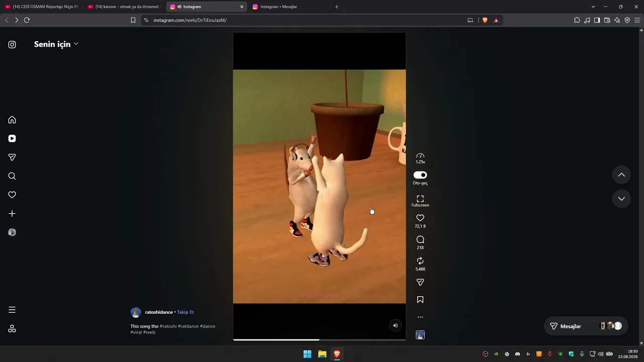Open Search from the Instagram sidebar

pos(12,176)
